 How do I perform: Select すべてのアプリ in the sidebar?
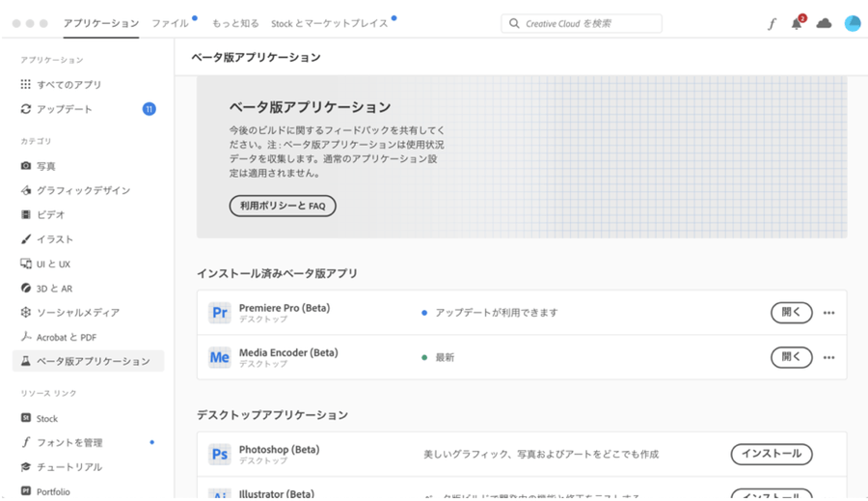click(x=68, y=84)
